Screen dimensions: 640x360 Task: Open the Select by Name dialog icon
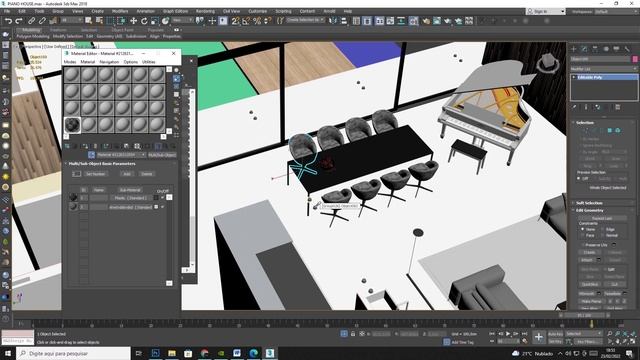click(x=99, y=20)
